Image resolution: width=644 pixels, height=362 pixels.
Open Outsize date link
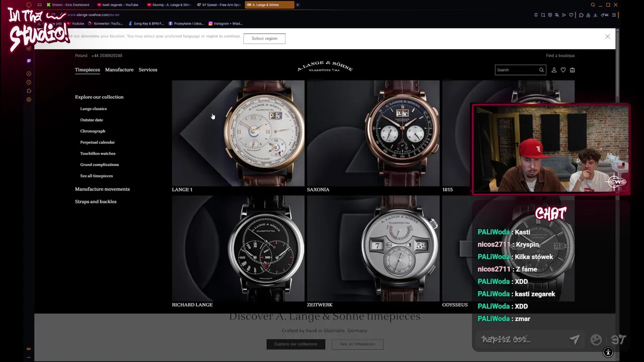(92, 120)
